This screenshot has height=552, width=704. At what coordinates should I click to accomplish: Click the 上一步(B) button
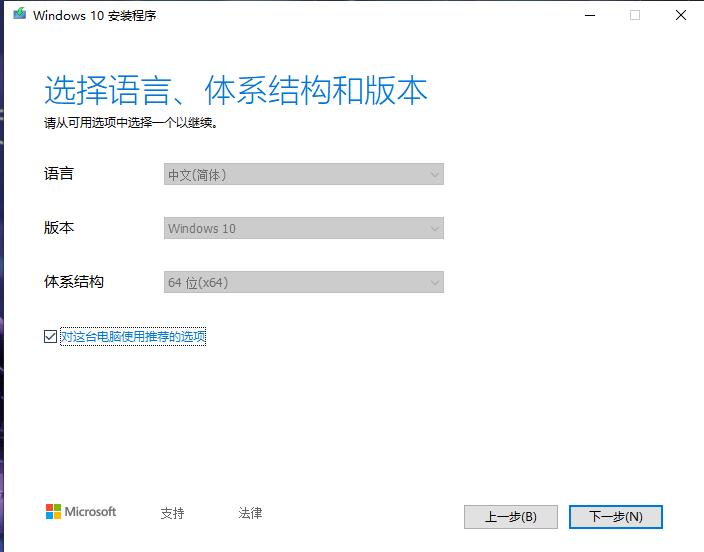[511, 517]
